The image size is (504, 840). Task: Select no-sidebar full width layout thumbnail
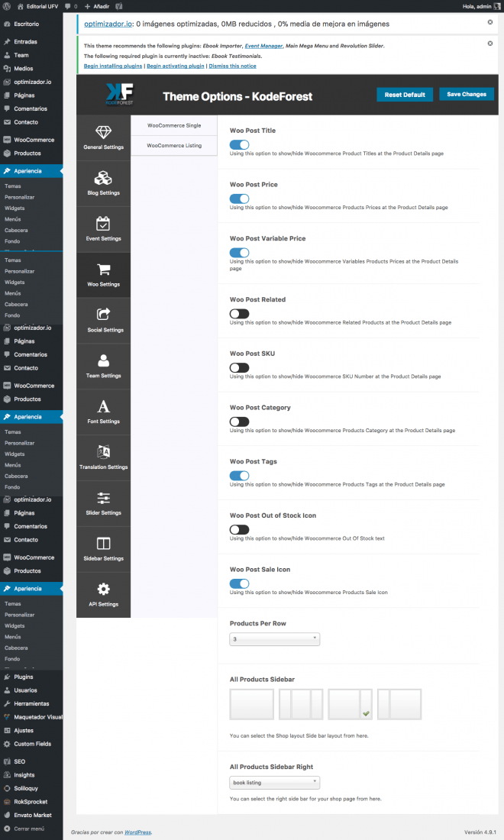click(x=252, y=705)
